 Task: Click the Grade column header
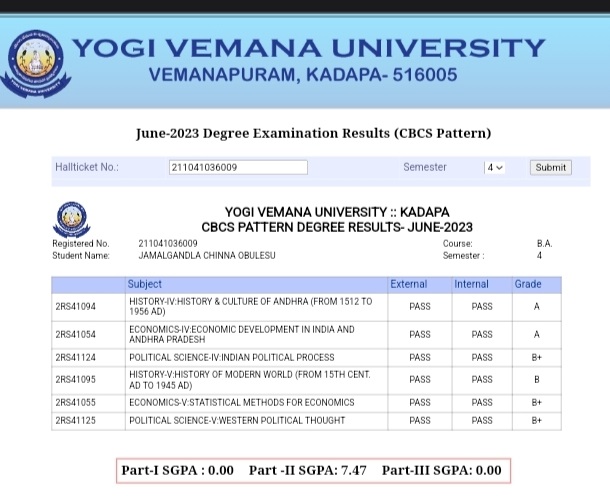(x=528, y=284)
